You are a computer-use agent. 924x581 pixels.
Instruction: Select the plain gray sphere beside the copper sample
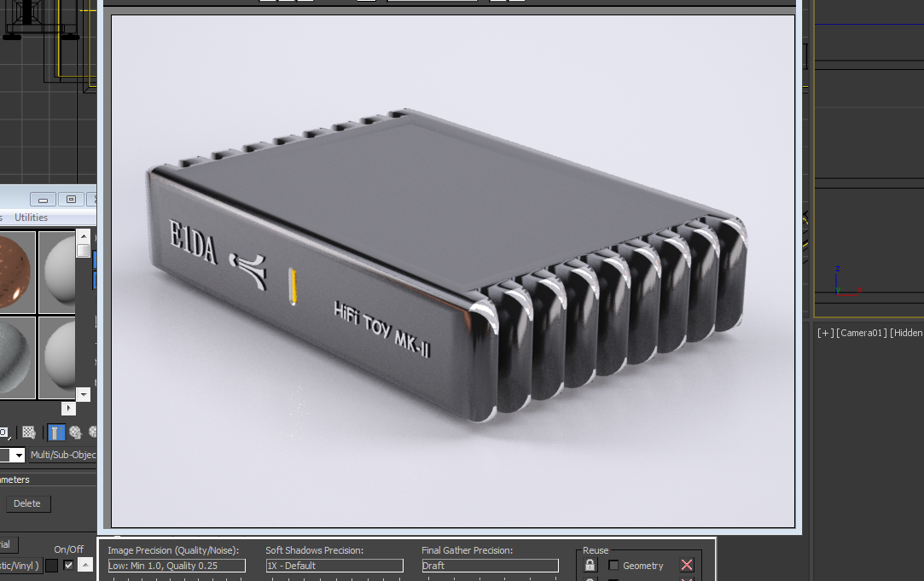57,272
